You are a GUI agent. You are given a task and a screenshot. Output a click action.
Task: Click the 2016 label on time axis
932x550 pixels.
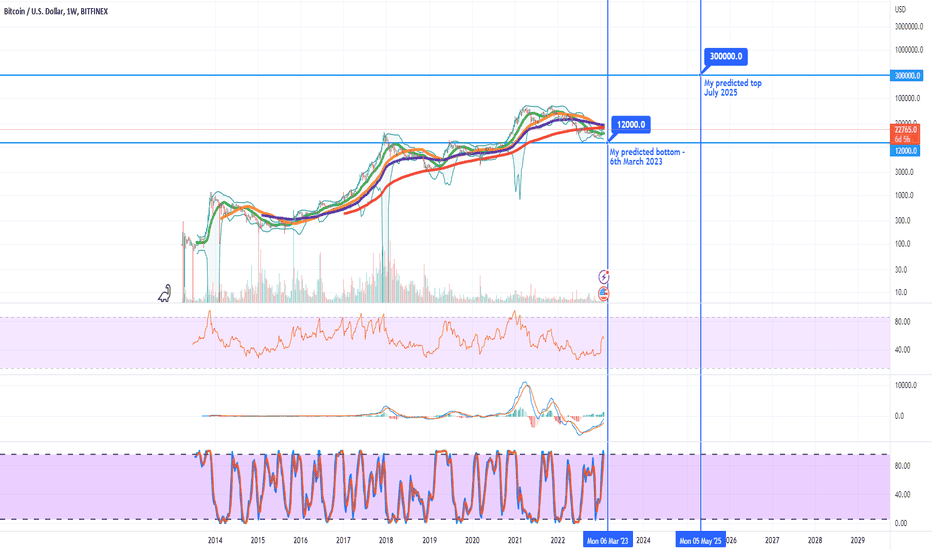click(301, 540)
